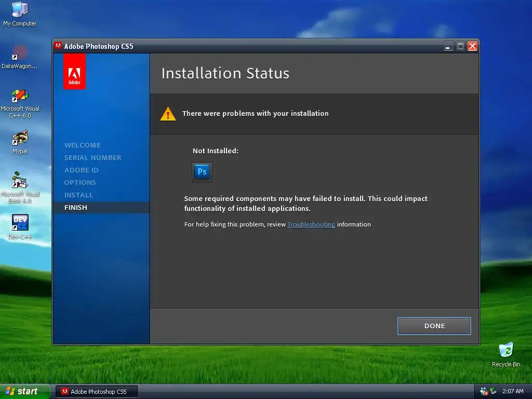Click the 2:07 AM taskbar clock

513,391
